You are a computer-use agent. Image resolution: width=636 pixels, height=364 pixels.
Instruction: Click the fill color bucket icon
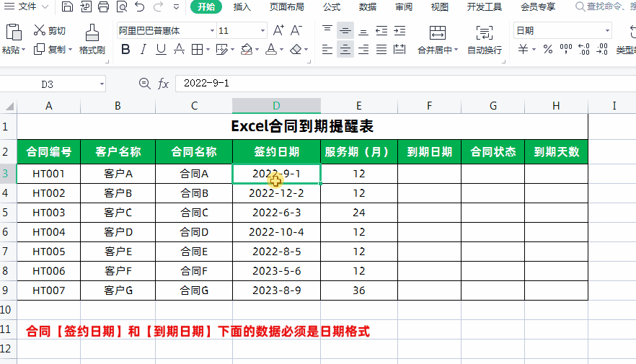246,50
